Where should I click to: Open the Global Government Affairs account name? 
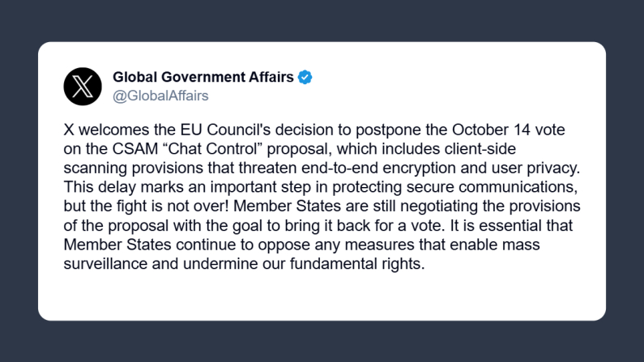pyautogui.click(x=203, y=78)
